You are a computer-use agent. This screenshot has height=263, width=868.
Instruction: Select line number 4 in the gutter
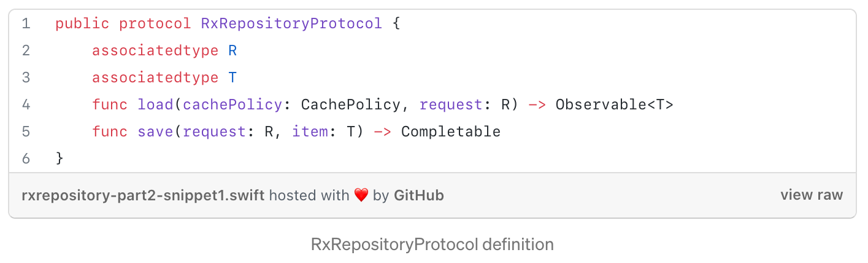click(x=26, y=104)
